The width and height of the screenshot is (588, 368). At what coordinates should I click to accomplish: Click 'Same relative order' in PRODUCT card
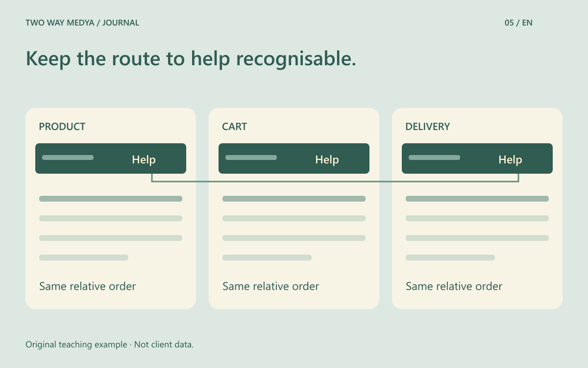(87, 286)
